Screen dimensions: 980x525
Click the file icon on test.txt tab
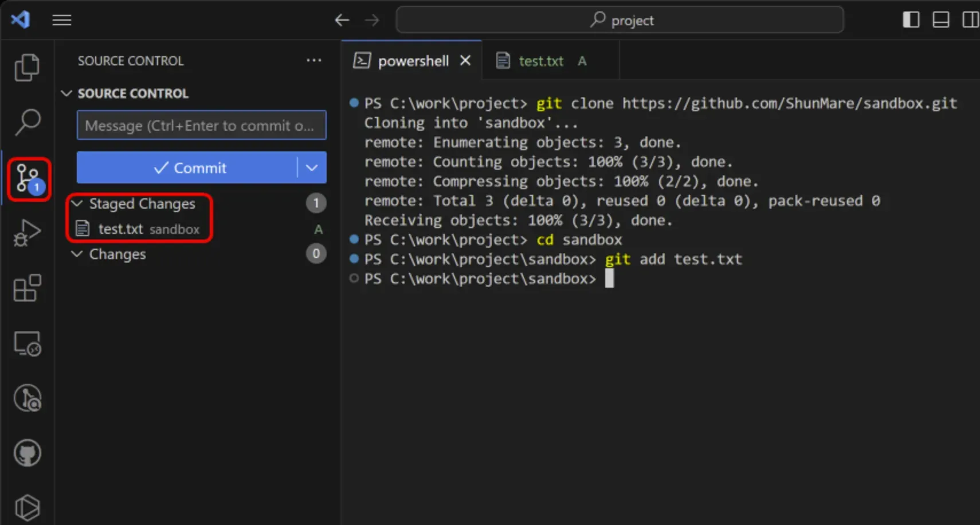pos(503,60)
